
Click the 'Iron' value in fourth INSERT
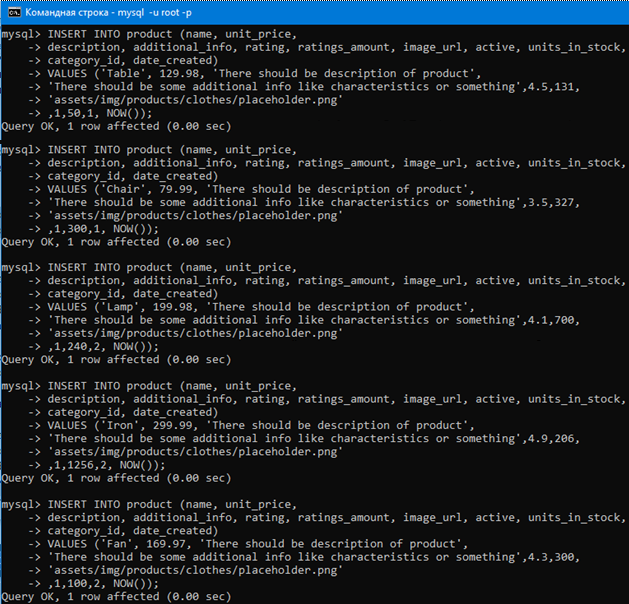120,425
